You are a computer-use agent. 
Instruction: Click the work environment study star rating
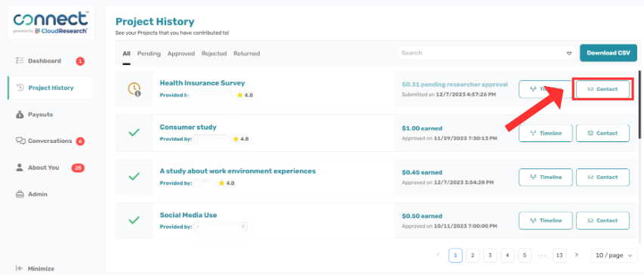click(x=226, y=183)
